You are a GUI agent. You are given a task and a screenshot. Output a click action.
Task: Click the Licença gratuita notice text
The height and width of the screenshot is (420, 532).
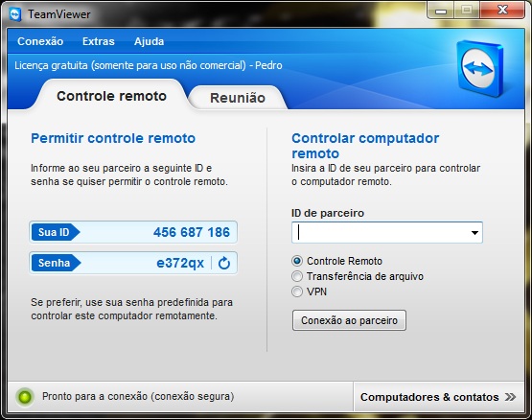(x=149, y=65)
